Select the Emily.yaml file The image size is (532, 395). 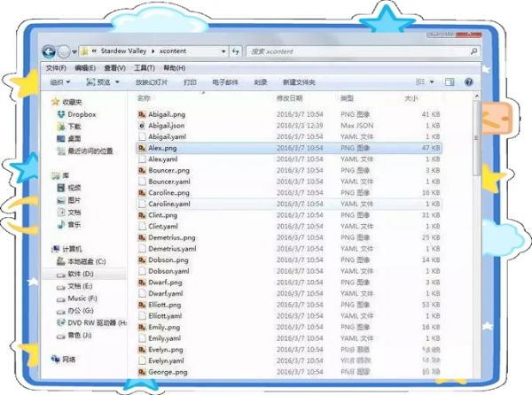pos(165,338)
